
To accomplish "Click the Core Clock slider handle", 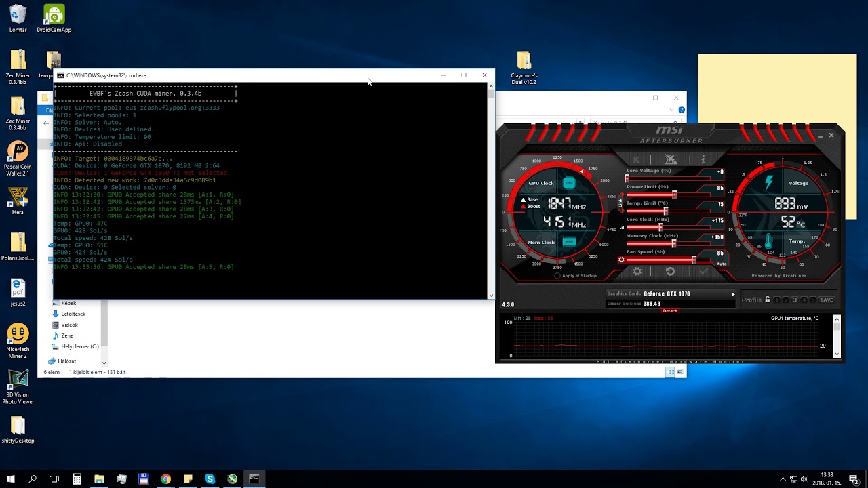I will (660, 228).
